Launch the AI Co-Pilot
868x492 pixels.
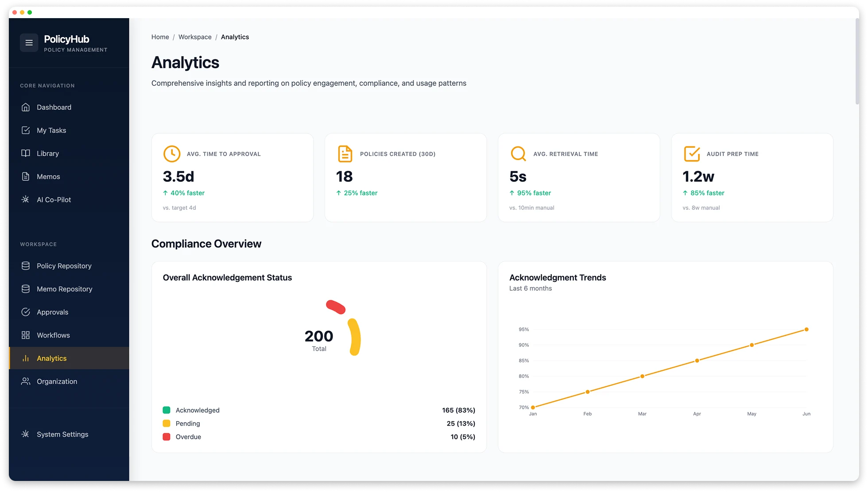(x=53, y=200)
